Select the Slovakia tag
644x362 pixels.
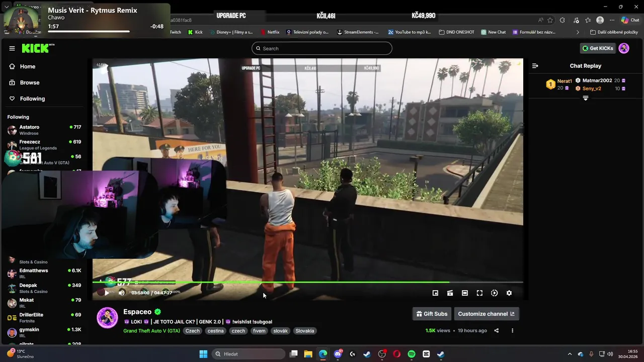tap(305, 331)
